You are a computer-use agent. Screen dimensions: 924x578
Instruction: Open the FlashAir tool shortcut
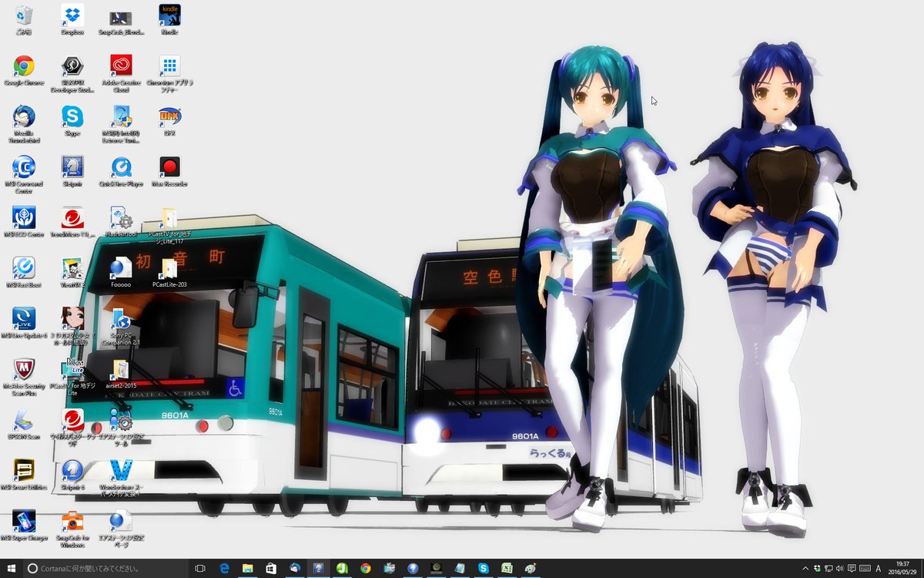(121, 222)
